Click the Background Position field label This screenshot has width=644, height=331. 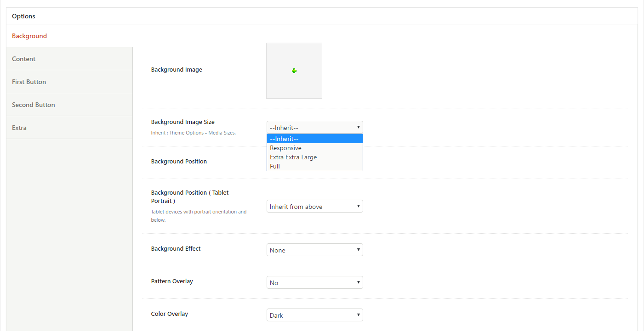179,162
